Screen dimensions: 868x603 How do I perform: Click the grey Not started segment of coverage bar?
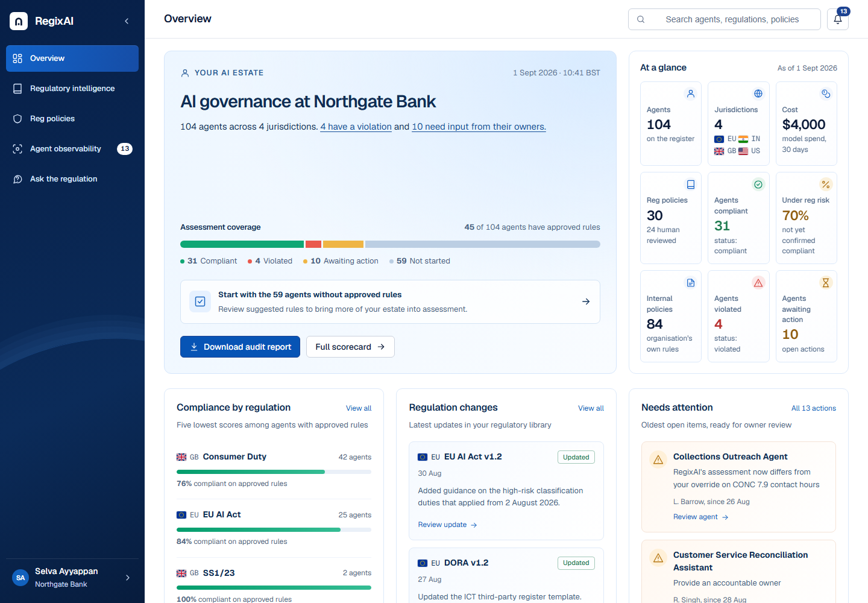coord(483,244)
